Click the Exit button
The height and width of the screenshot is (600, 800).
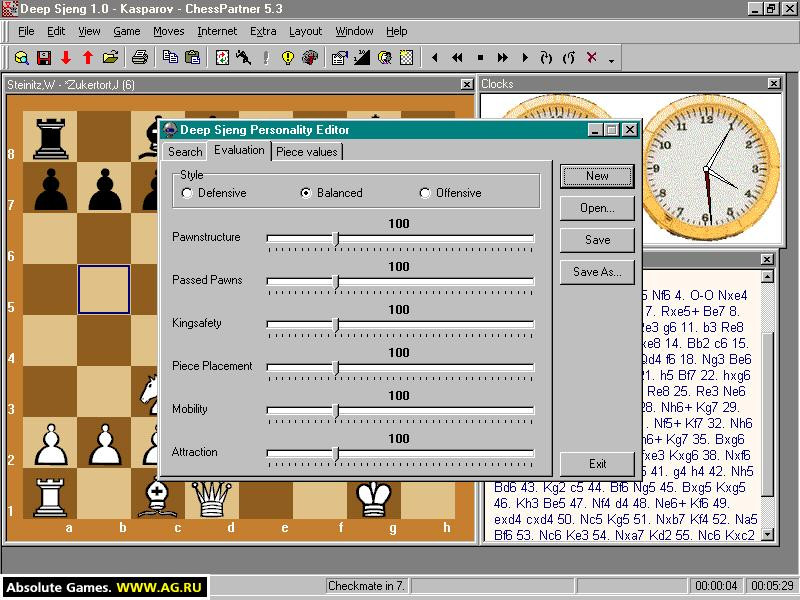(x=597, y=464)
